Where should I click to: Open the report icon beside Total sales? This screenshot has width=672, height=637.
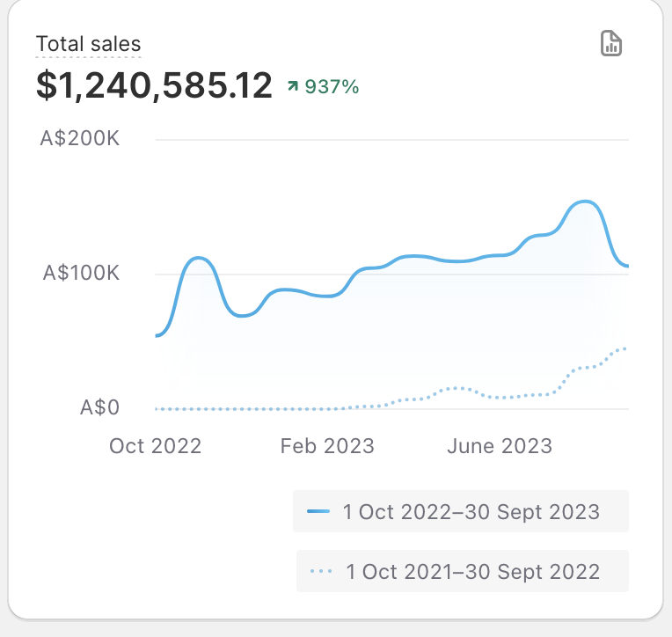(611, 43)
